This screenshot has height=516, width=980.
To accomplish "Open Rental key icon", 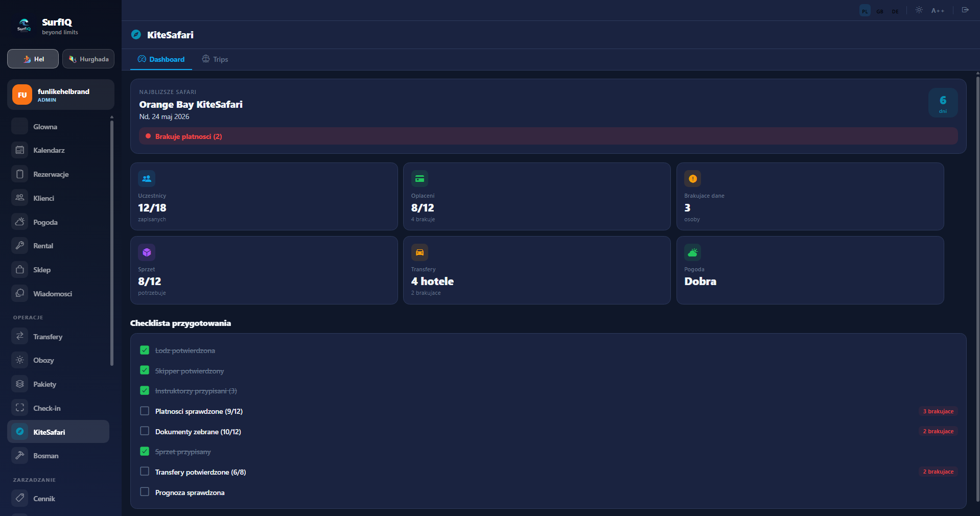I will point(20,246).
